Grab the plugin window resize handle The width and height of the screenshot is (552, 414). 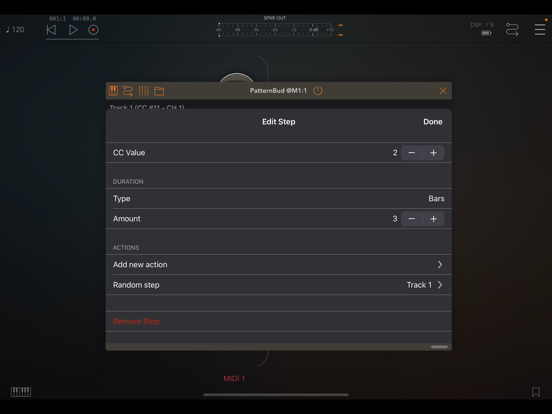click(x=439, y=347)
